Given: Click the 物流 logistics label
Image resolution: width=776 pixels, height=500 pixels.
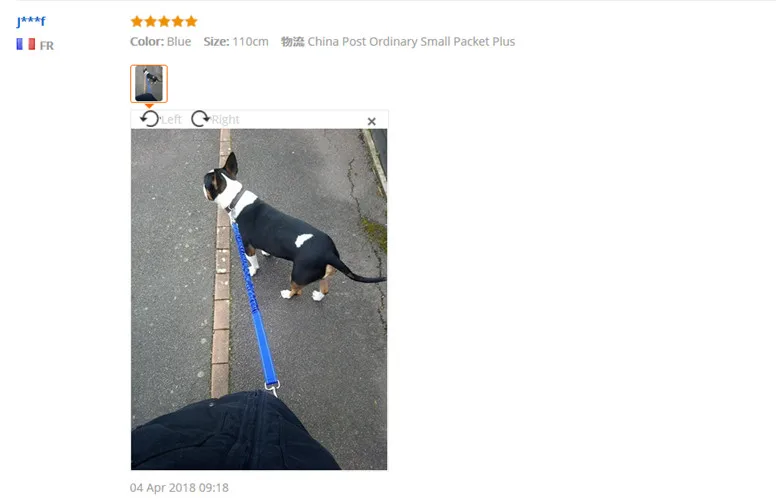Looking at the screenshot, I should (292, 42).
